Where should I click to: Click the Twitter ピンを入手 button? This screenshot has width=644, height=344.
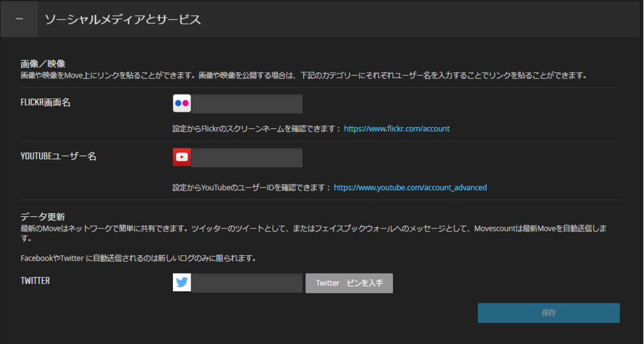[349, 283]
